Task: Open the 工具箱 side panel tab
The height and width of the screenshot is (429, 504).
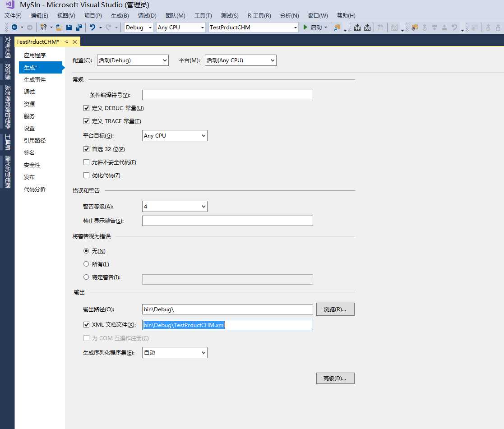Action: tap(8, 142)
